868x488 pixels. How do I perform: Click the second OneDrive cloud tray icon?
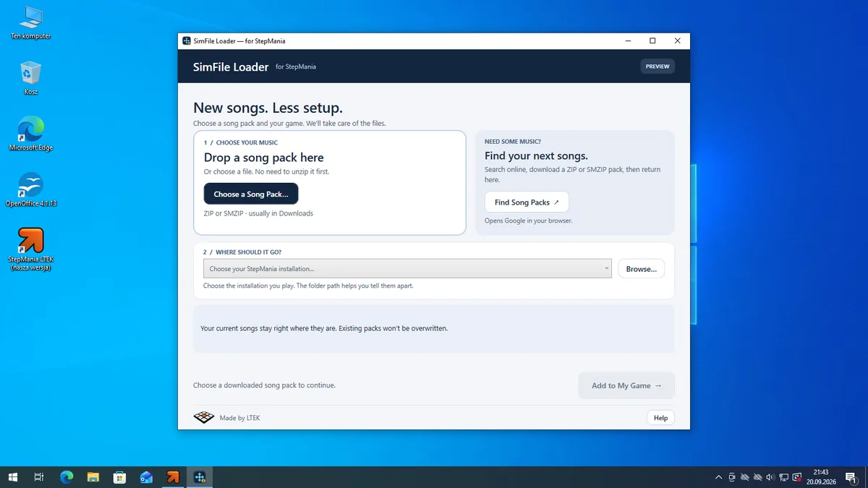pyautogui.click(x=757, y=477)
